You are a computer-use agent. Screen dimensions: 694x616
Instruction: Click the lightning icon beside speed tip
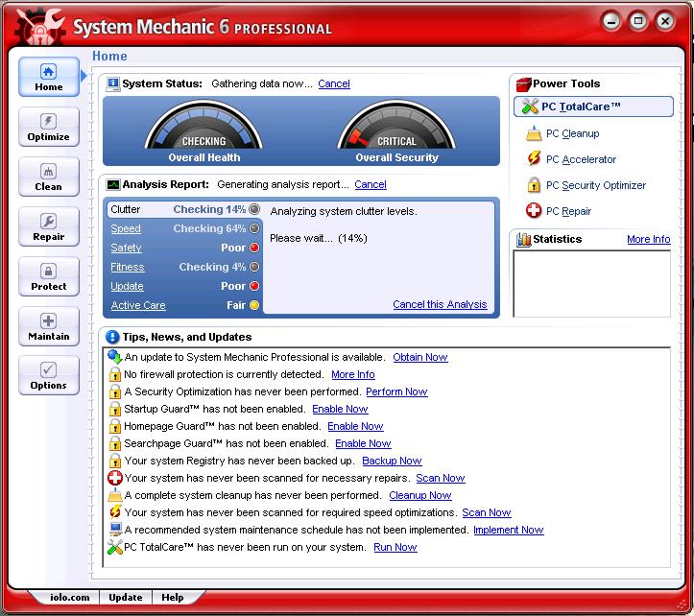pos(115,512)
